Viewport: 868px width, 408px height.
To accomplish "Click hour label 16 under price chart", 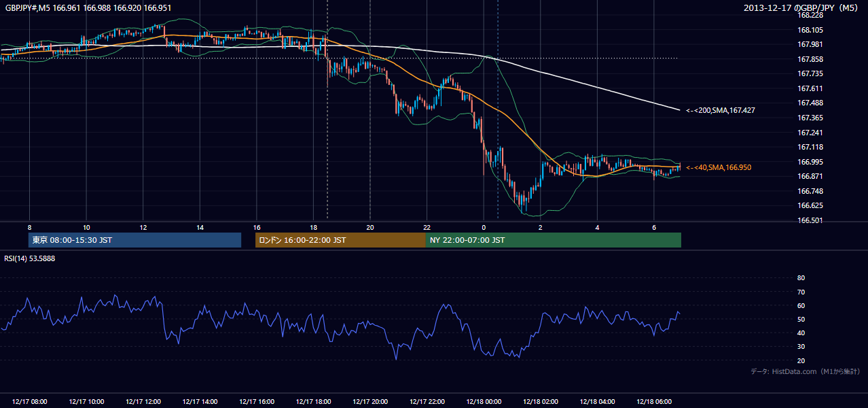I will (x=257, y=227).
